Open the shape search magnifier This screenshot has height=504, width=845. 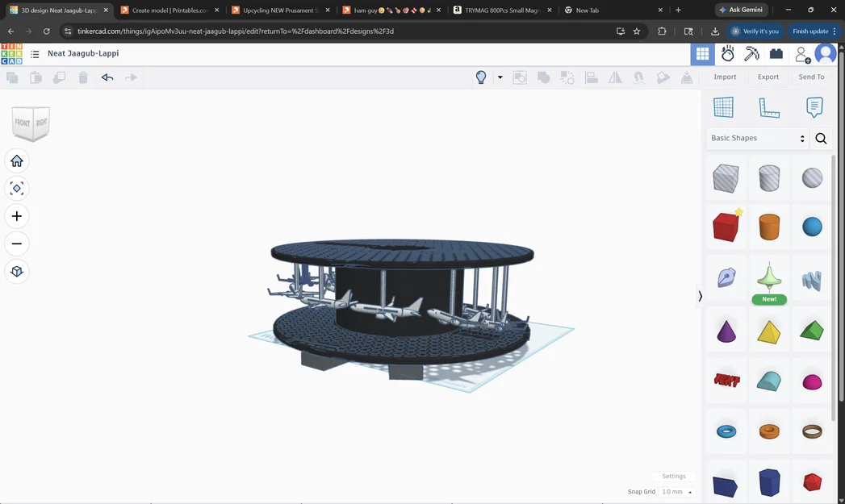pyautogui.click(x=821, y=138)
